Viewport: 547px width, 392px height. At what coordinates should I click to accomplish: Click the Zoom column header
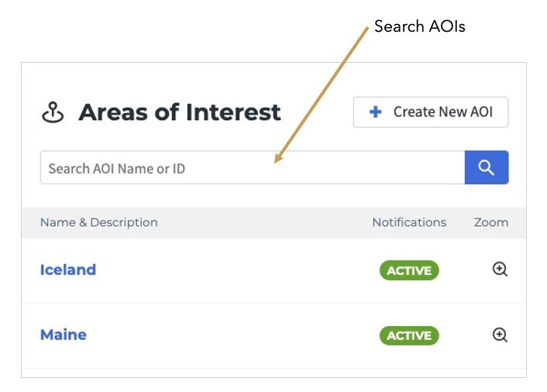coord(491,222)
